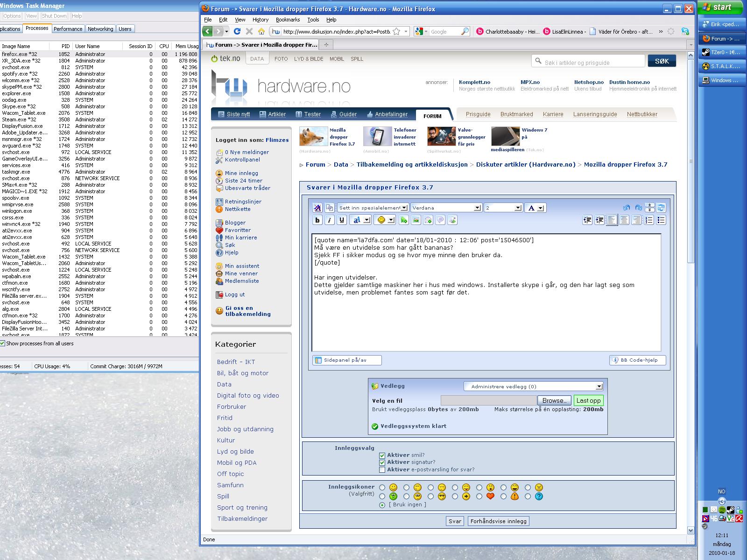This screenshot has width=747, height=560.
Task: Click the Sidepanel på/av button
Action: [347, 360]
